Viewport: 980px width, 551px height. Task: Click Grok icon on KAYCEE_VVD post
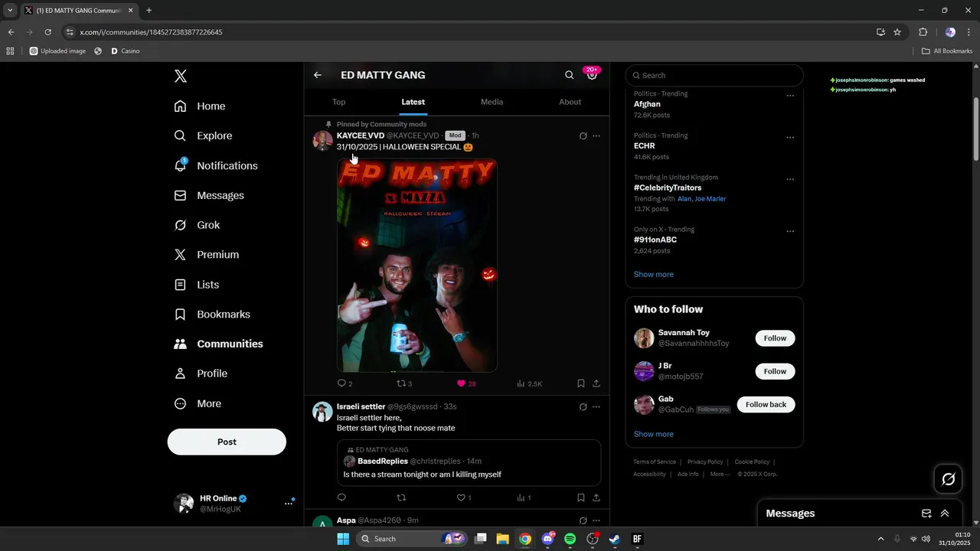click(x=583, y=136)
